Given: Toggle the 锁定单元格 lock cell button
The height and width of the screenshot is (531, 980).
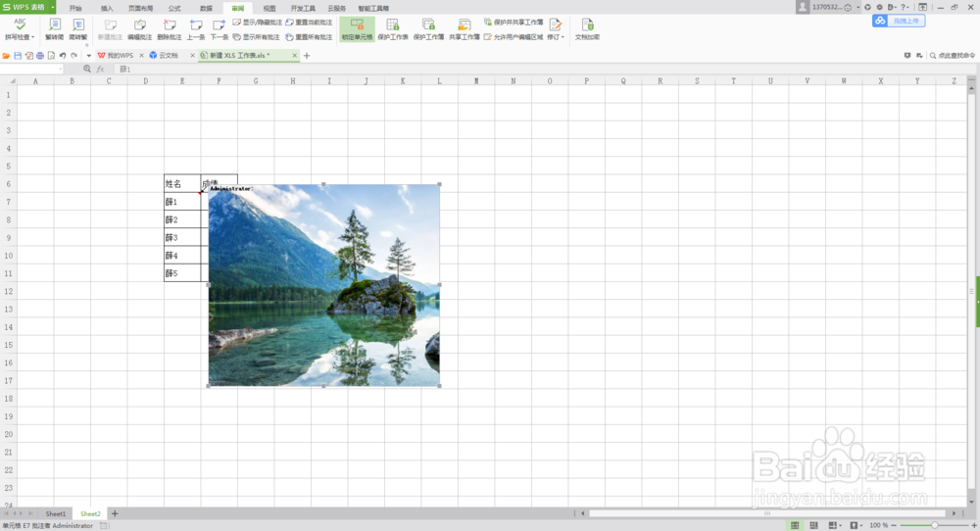Looking at the screenshot, I should pyautogui.click(x=357, y=29).
